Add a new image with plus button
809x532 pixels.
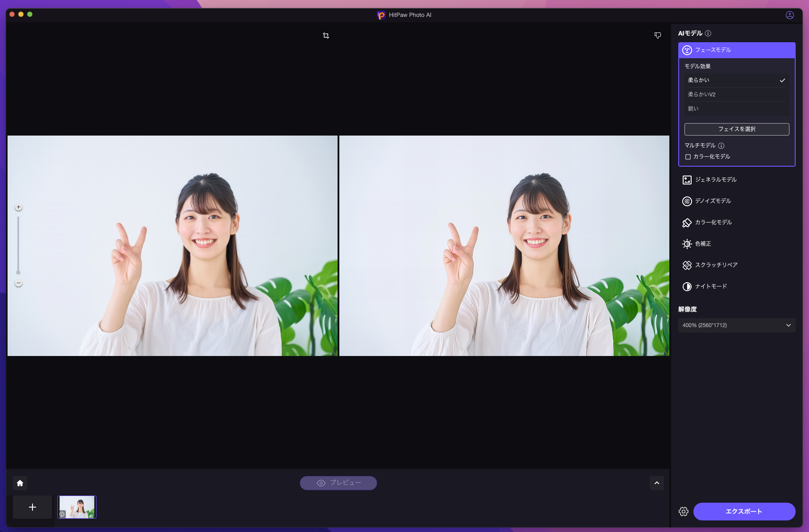pyautogui.click(x=32, y=507)
